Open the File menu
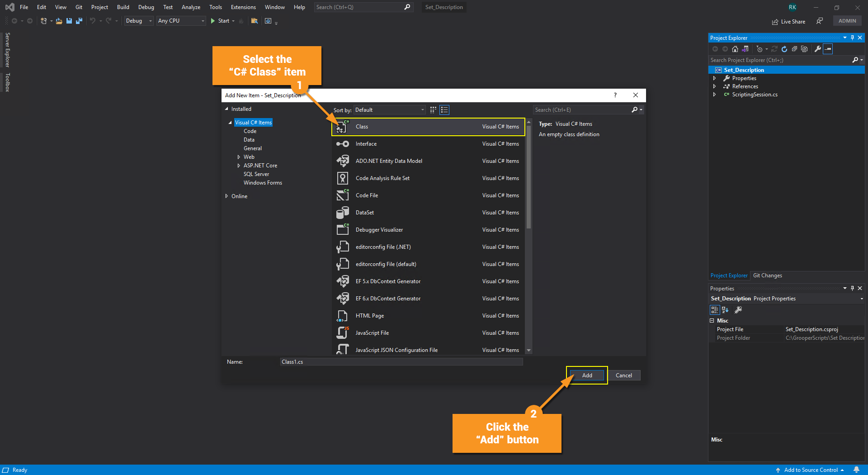868x475 pixels. pyautogui.click(x=24, y=7)
